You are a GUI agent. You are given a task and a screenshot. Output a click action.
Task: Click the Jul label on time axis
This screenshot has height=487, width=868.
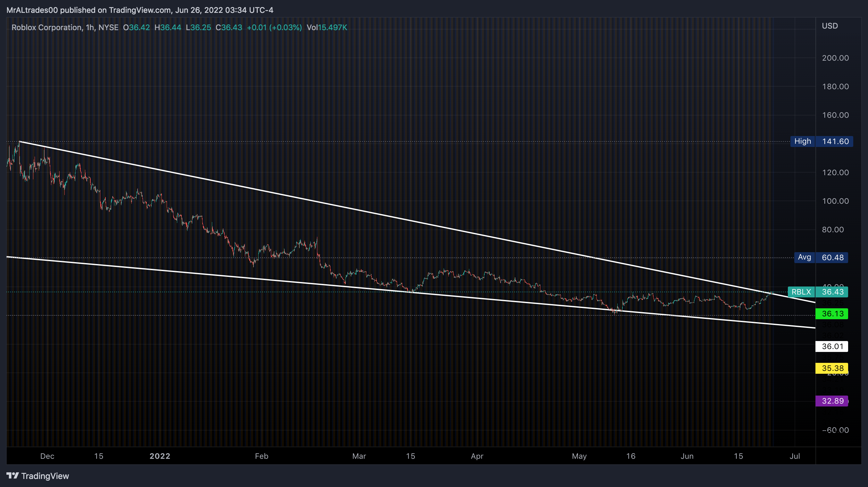[x=795, y=456]
